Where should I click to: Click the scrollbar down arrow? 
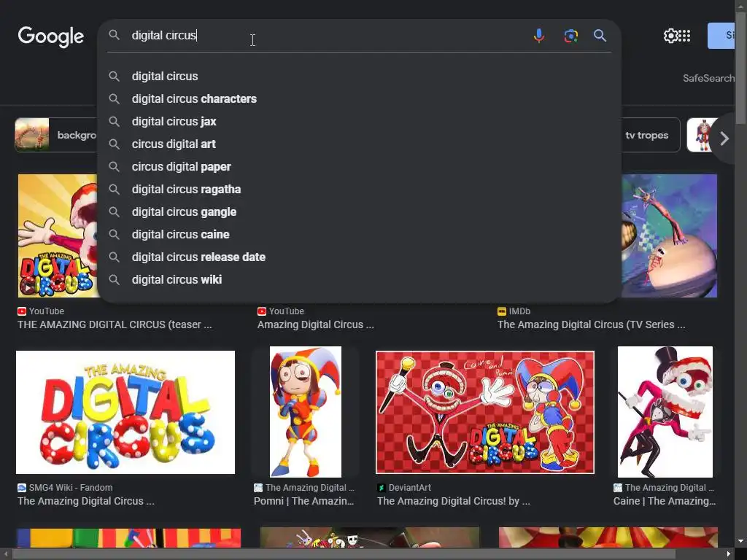click(741, 542)
